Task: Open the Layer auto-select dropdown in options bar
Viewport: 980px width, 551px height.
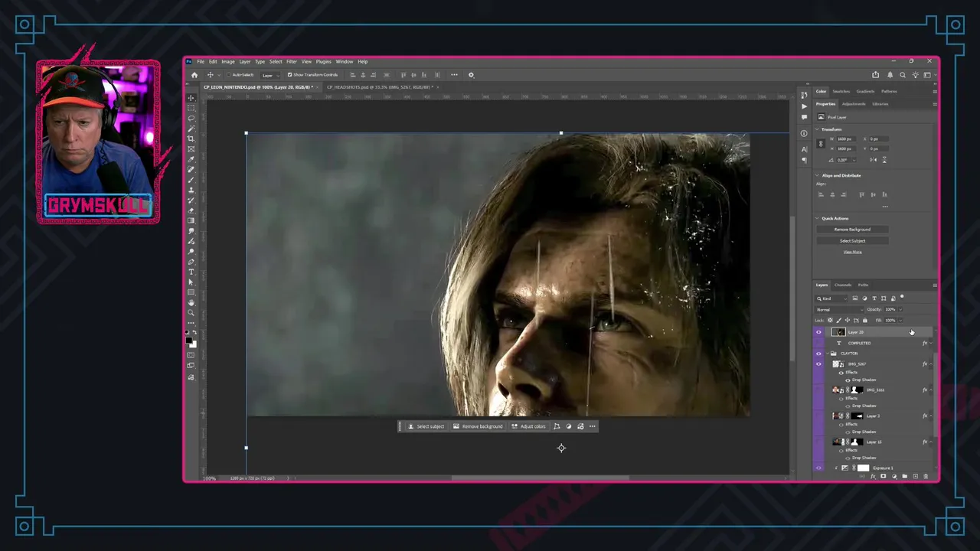Action: point(270,75)
